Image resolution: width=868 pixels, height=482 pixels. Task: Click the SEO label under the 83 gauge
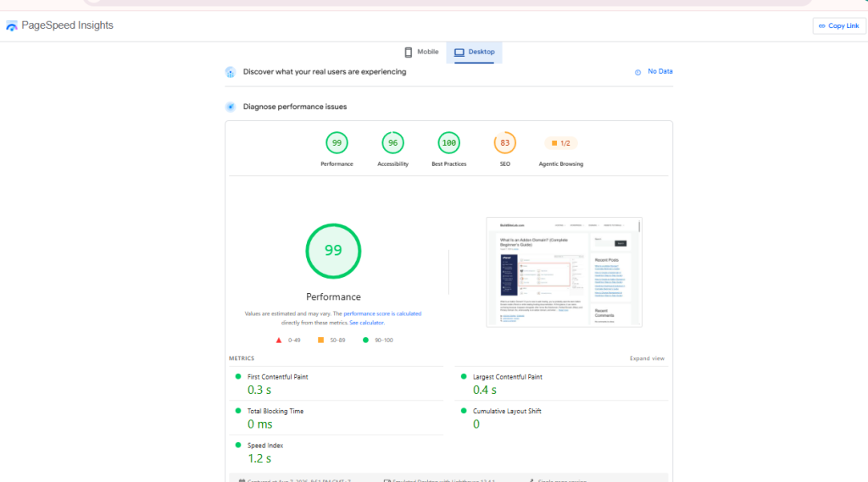tap(505, 164)
